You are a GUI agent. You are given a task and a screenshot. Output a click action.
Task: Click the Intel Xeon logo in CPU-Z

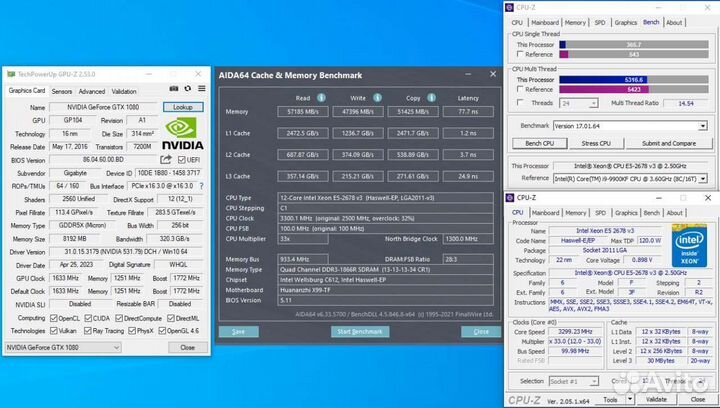click(x=689, y=246)
